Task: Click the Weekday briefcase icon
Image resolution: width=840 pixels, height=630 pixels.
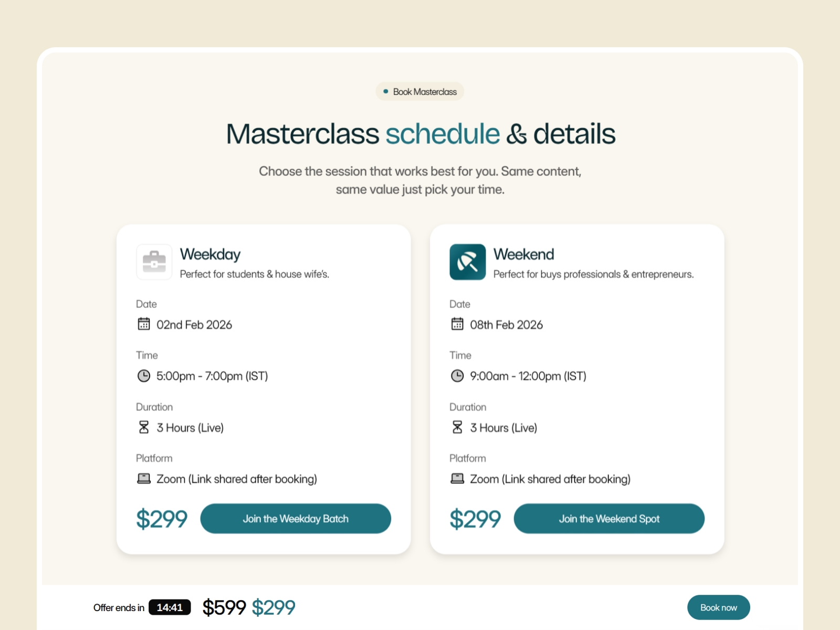Action: 154,262
